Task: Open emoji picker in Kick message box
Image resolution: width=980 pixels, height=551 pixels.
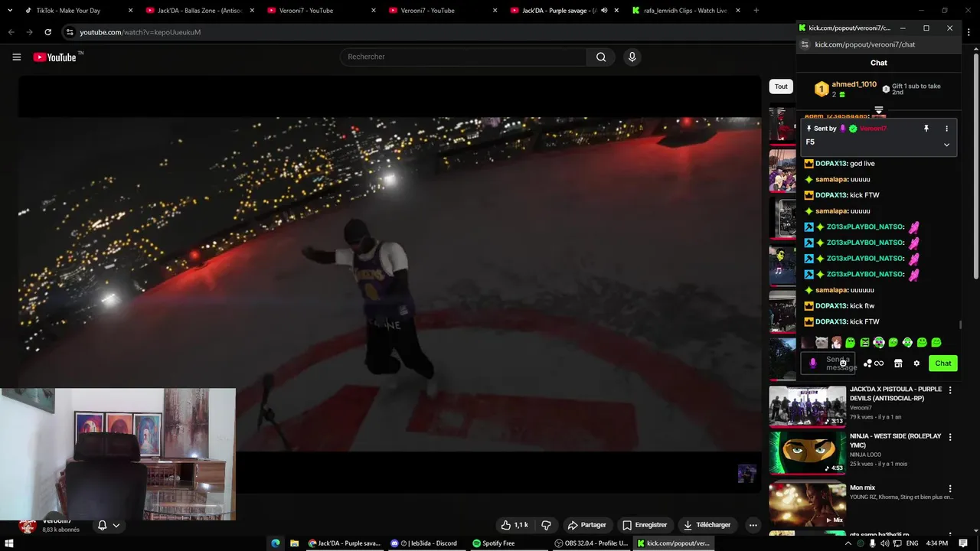Action: click(843, 364)
